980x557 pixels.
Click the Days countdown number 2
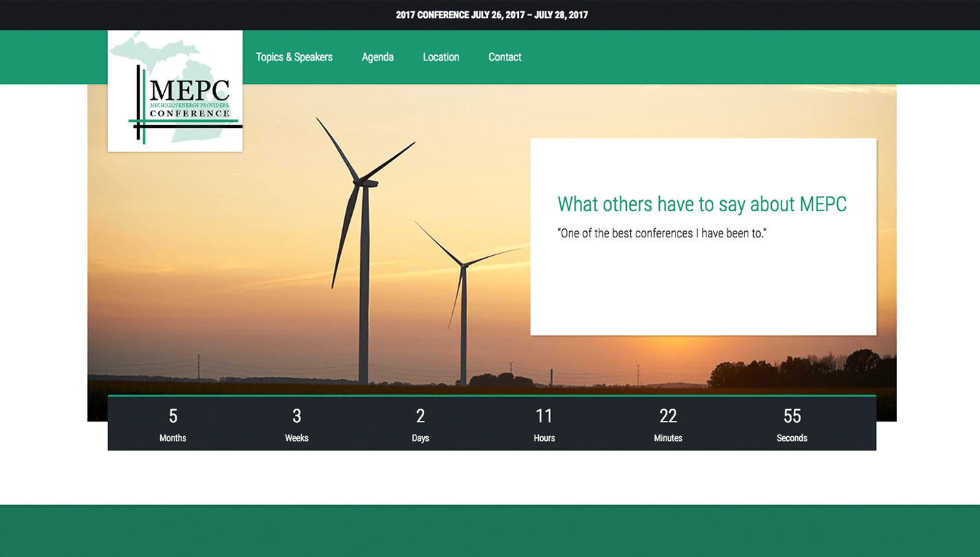click(x=421, y=416)
